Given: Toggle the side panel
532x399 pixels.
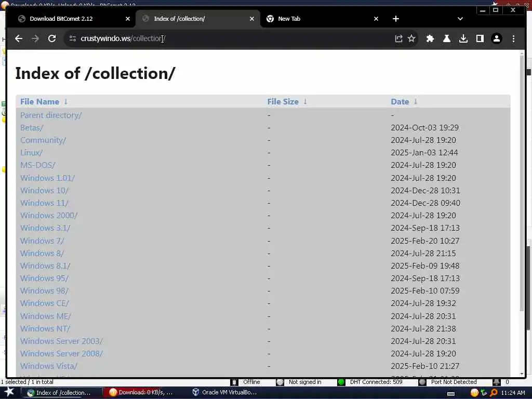Looking at the screenshot, I should 480,38.
